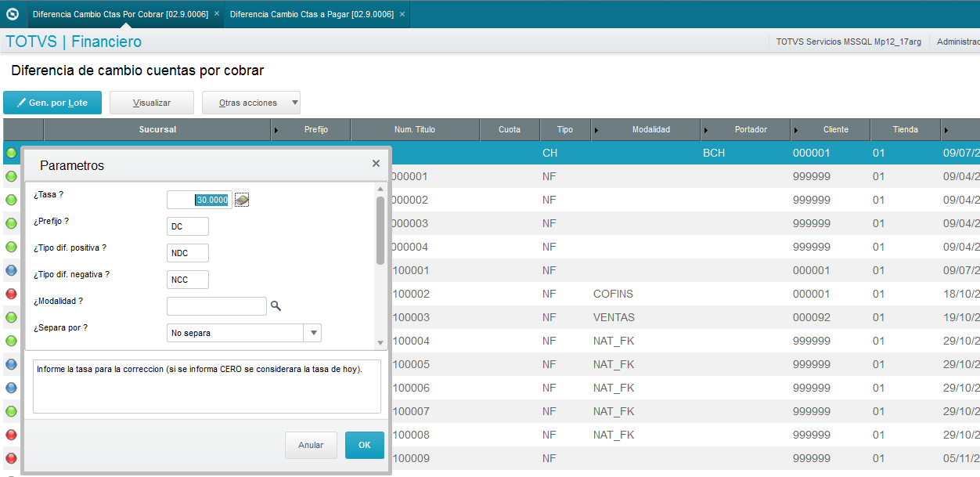Switch to Diferencia Cambio Ctas a Pagar tab

coord(312,14)
